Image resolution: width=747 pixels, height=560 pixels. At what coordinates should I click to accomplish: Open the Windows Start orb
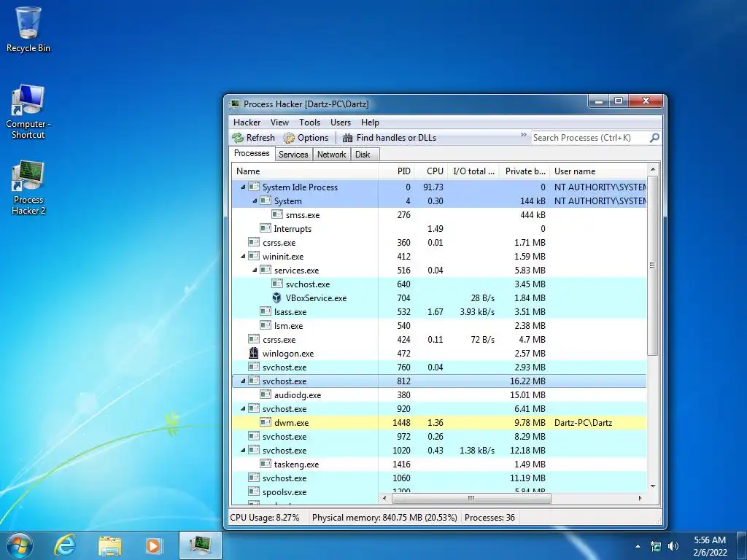[x=20, y=545]
